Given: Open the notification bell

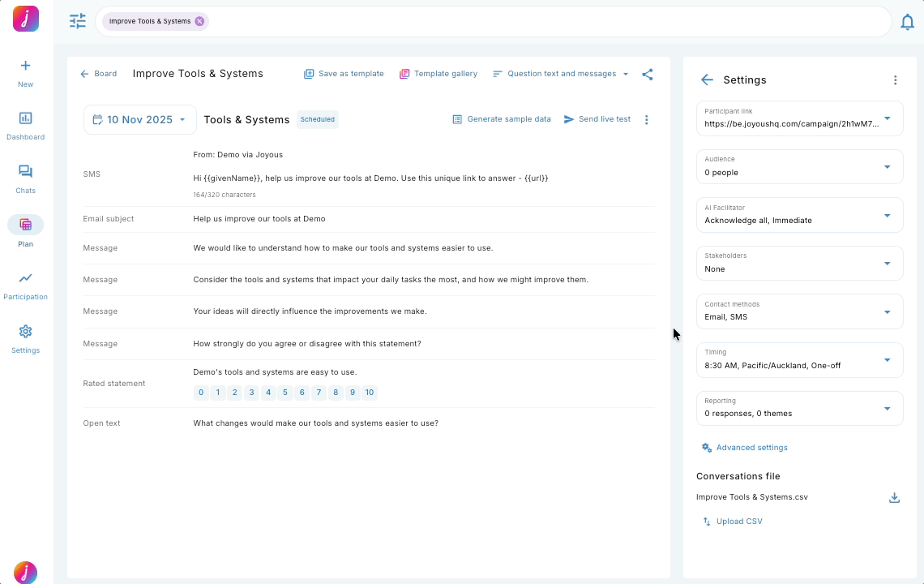Looking at the screenshot, I should click(x=907, y=22).
